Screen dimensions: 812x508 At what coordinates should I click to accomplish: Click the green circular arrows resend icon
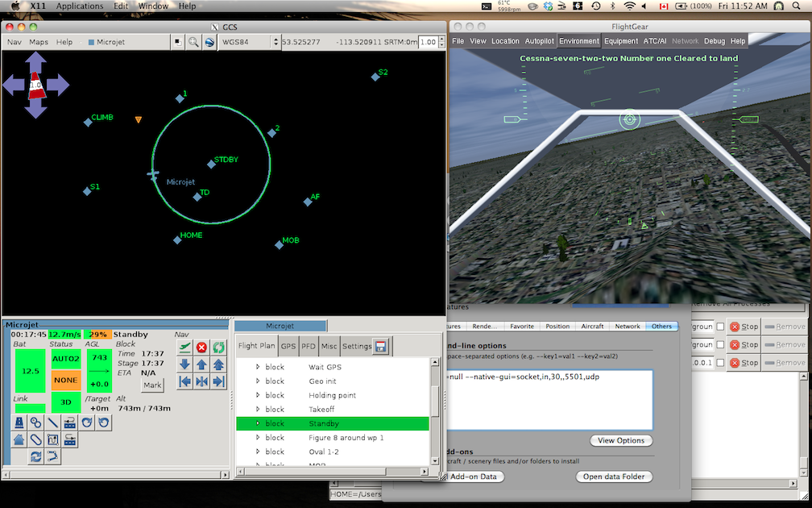(x=218, y=348)
